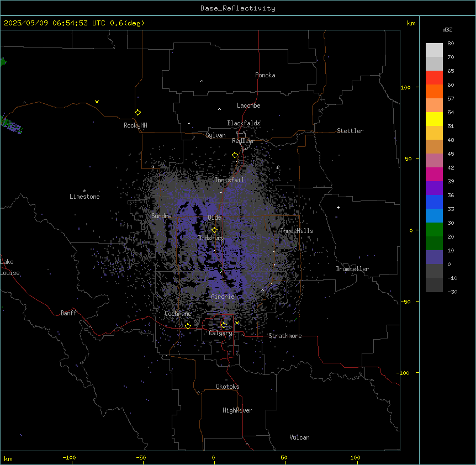Select the light gray 70-80 dBZ swatch
Viewport: 476px width, 465px height.
[x=434, y=50]
